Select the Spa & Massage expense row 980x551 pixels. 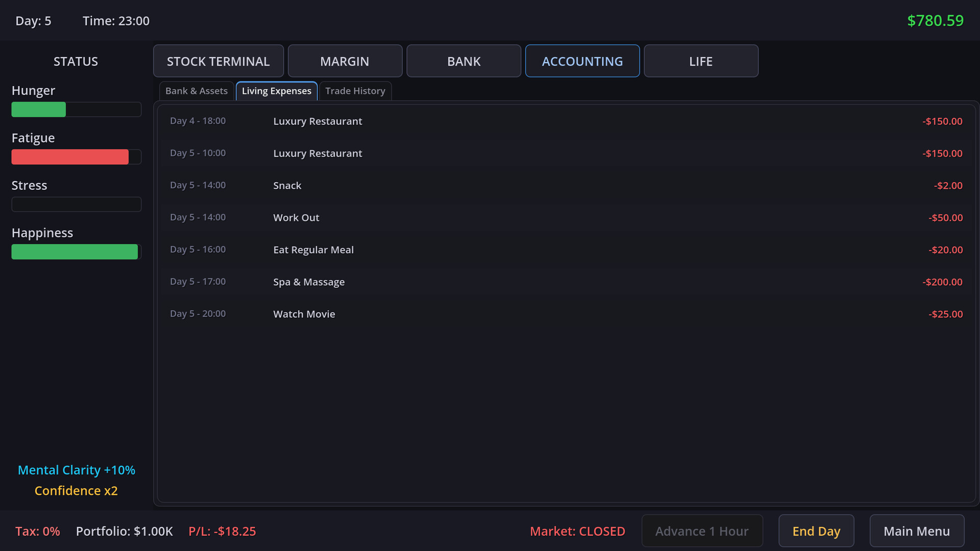(x=566, y=282)
